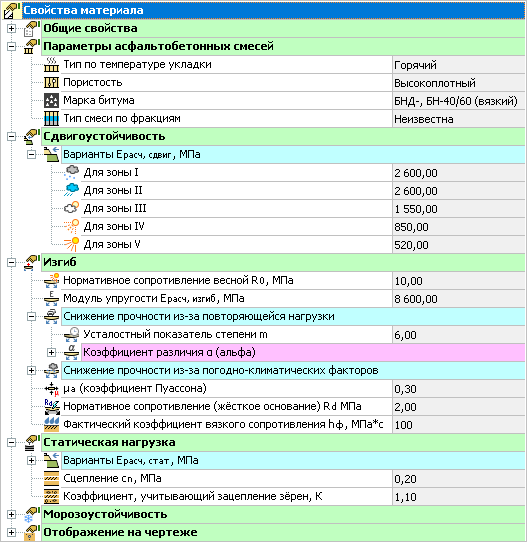Collapse the Варианты Eрасч, сдвиг group
The width and height of the screenshot is (527, 542).
pos(31,155)
